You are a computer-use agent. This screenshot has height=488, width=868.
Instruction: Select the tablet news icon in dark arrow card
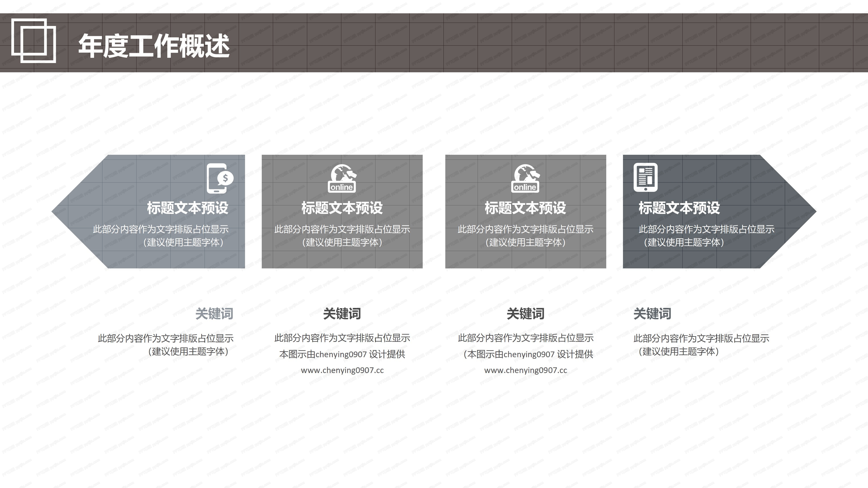click(645, 177)
